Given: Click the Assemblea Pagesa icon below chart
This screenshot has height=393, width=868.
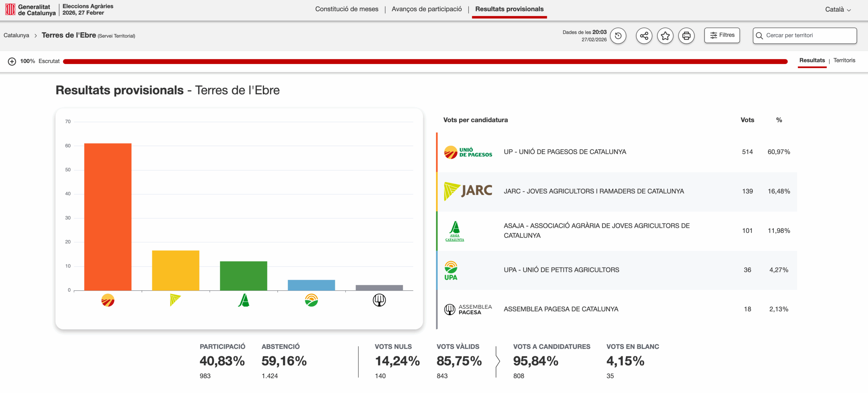Looking at the screenshot, I should [x=379, y=300].
